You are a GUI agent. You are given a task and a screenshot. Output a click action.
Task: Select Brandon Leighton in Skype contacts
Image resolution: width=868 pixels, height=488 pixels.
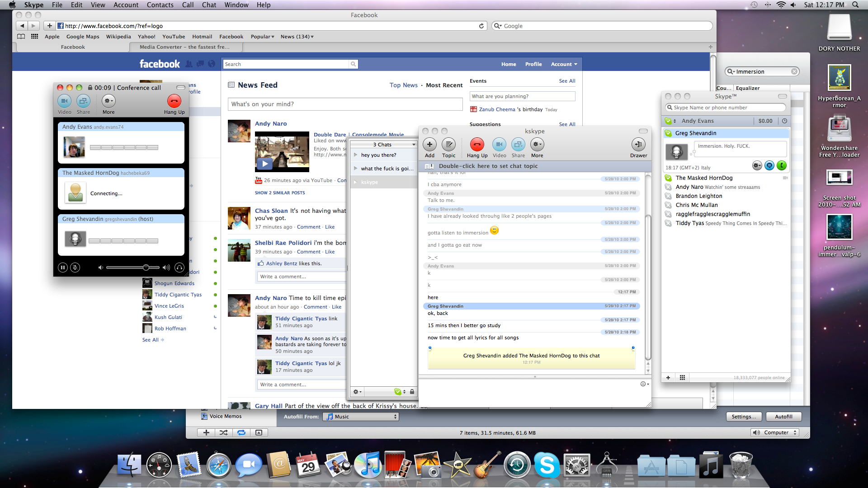click(x=726, y=196)
